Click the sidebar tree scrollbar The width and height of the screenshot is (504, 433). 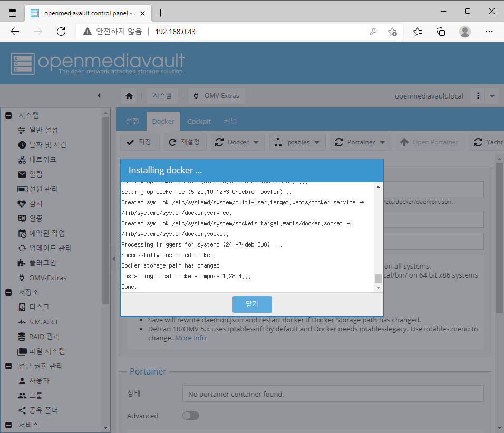106,210
